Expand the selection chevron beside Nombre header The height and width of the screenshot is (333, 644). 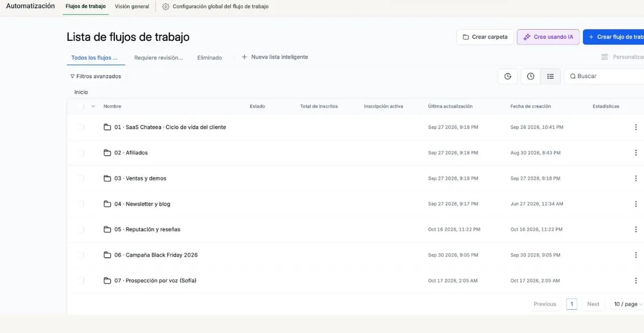pos(93,106)
